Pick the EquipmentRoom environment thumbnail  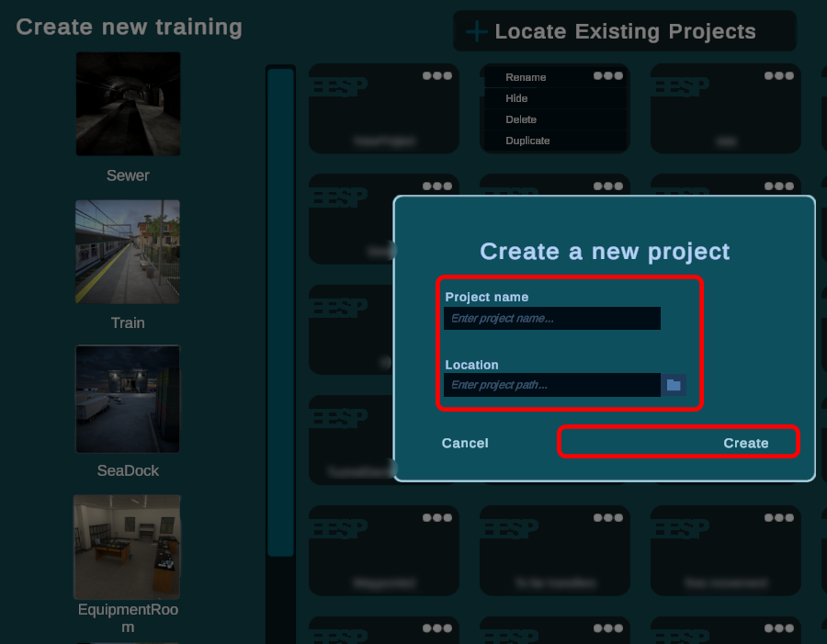click(x=128, y=547)
